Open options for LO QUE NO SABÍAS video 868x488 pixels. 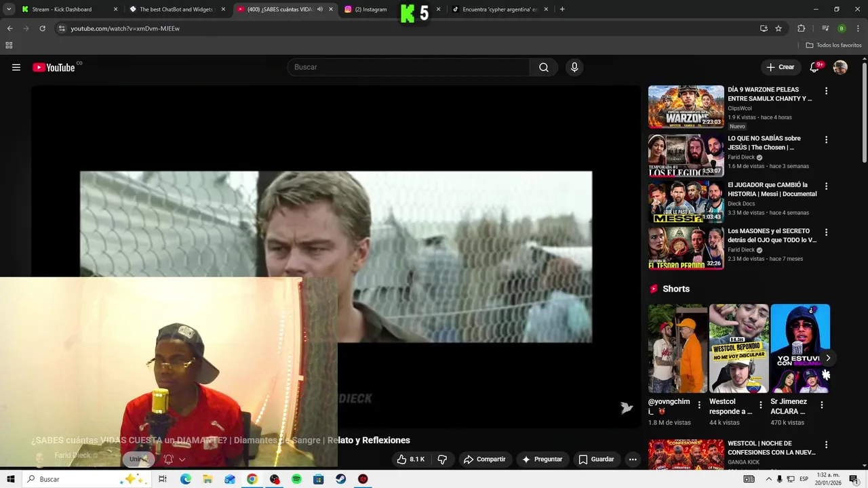(826, 140)
